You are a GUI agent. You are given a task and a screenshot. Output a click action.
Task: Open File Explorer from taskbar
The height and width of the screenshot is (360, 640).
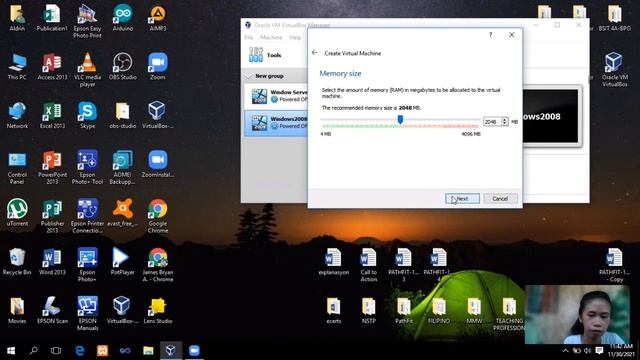(148, 351)
